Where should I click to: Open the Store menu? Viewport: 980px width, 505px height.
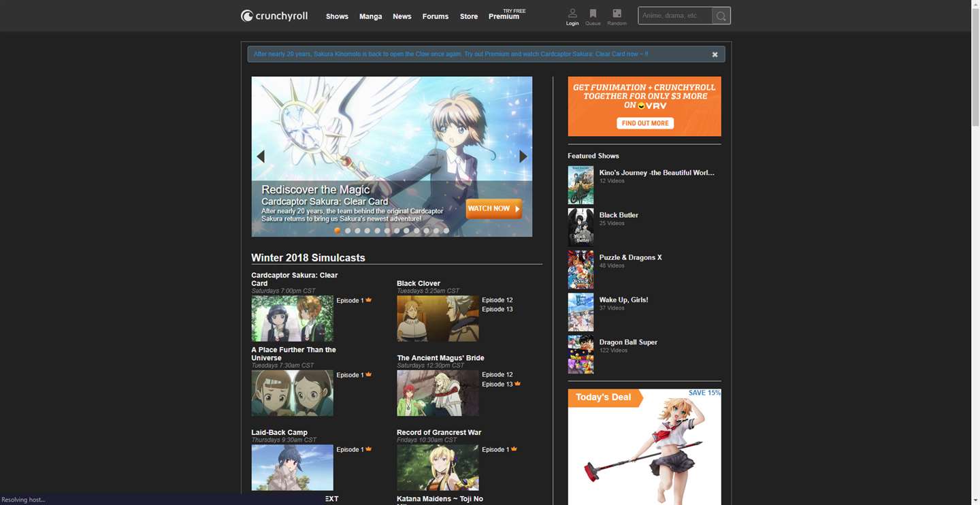468,16
